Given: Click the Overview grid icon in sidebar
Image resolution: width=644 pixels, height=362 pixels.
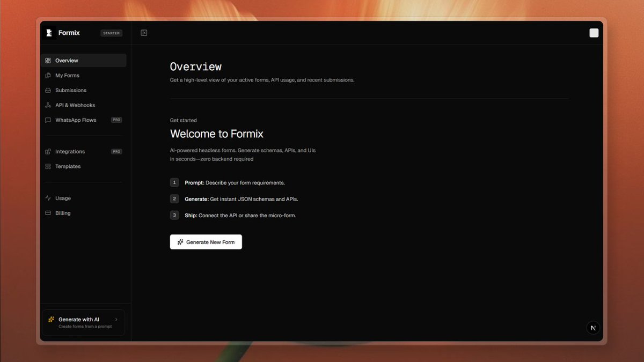Looking at the screenshot, I should [x=48, y=61].
